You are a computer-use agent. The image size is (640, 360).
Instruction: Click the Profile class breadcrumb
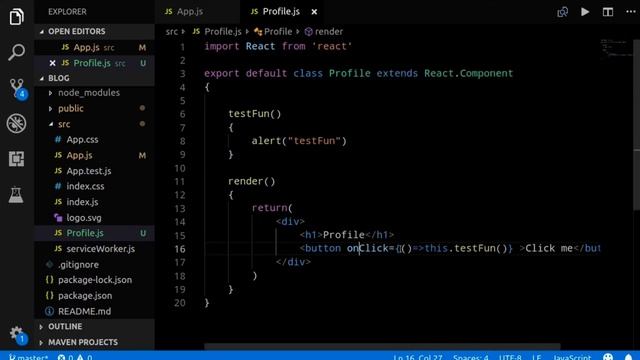[x=273, y=31]
